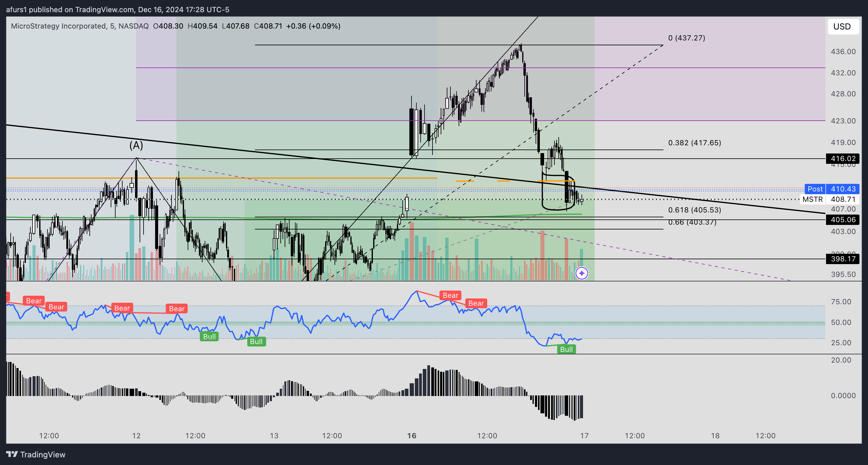Click the 0.66 (403.37) Fibonacci label
The height and width of the screenshot is (465, 868).
pos(692,222)
